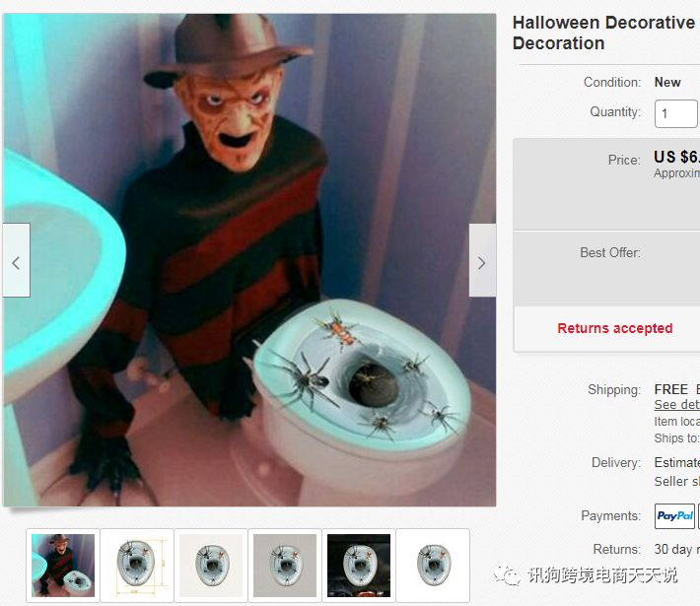Select the fourth thumbnail with gray background

pyautogui.click(x=285, y=566)
